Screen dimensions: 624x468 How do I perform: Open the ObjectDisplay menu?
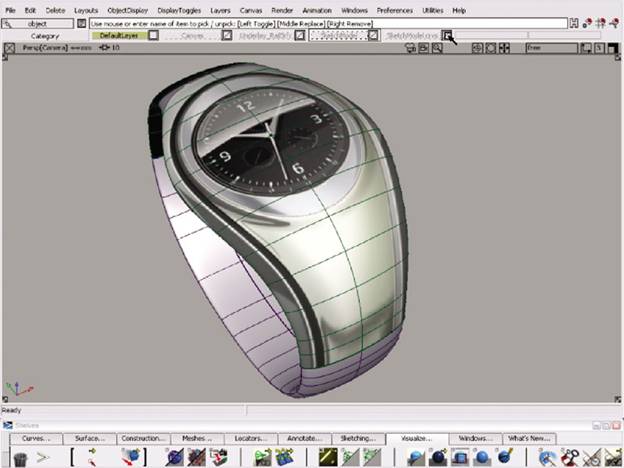click(128, 10)
